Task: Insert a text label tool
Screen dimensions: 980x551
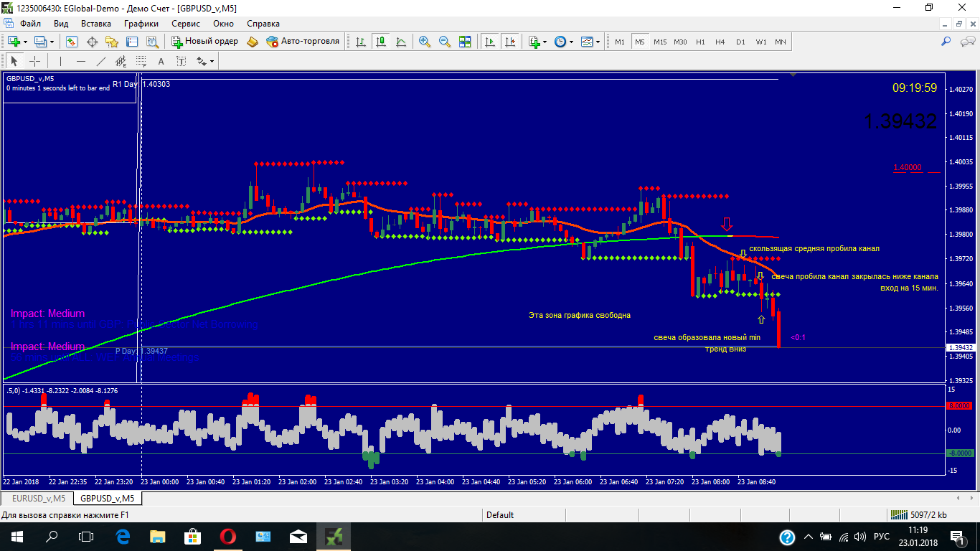Action: click(161, 61)
